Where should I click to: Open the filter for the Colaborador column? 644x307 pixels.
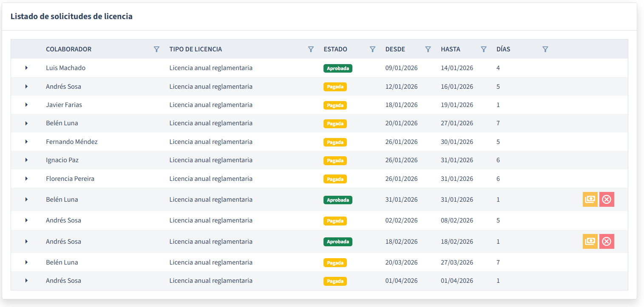[156, 49]
